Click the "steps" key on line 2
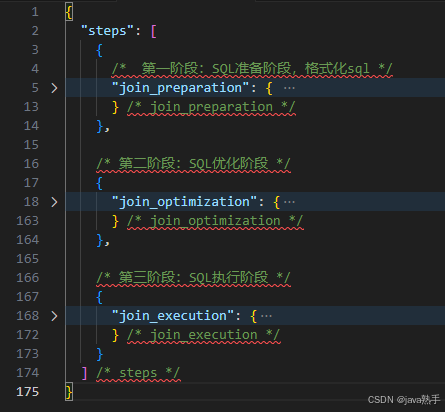The height and width of the screenshot is (412, 445). coord(107,31)
